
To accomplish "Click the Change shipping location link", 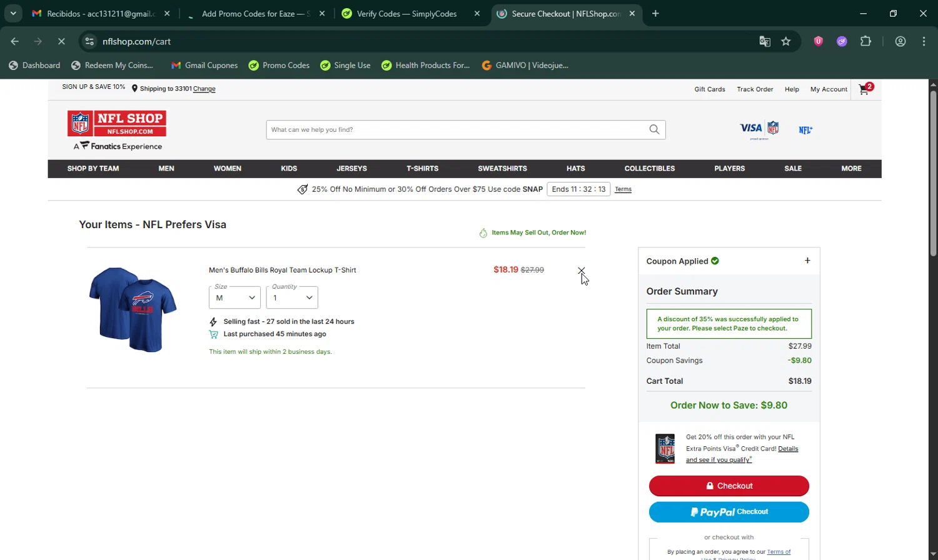I will [x=204, y=89].
